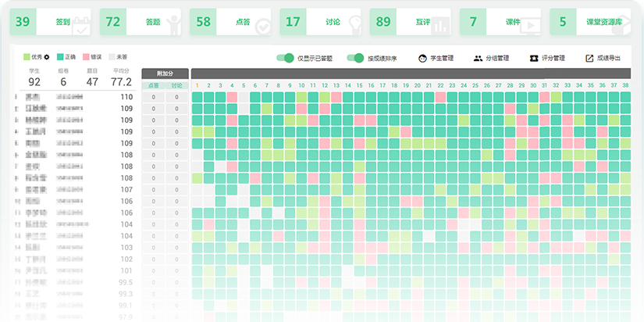644x322 pixels.
Task: Toggle the 仅显示已答题 switch
Action: 286,58
